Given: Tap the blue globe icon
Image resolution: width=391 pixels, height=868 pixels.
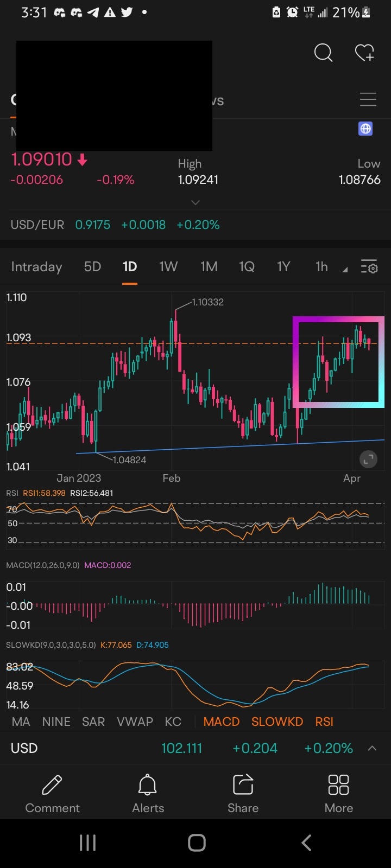Looking at the screenshot, I should pyautogui.click(x=365, y=129).
